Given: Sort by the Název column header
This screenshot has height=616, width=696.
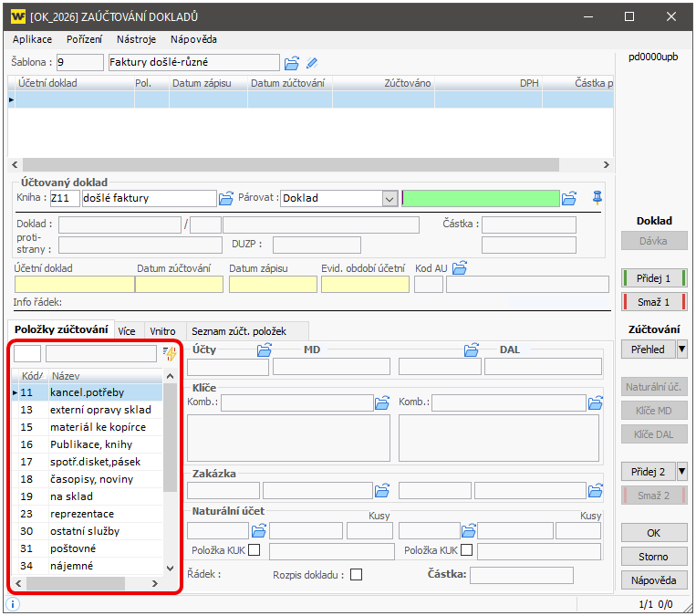Looking at the screenshot, I should pyautogui.click(x=106, y=376).
